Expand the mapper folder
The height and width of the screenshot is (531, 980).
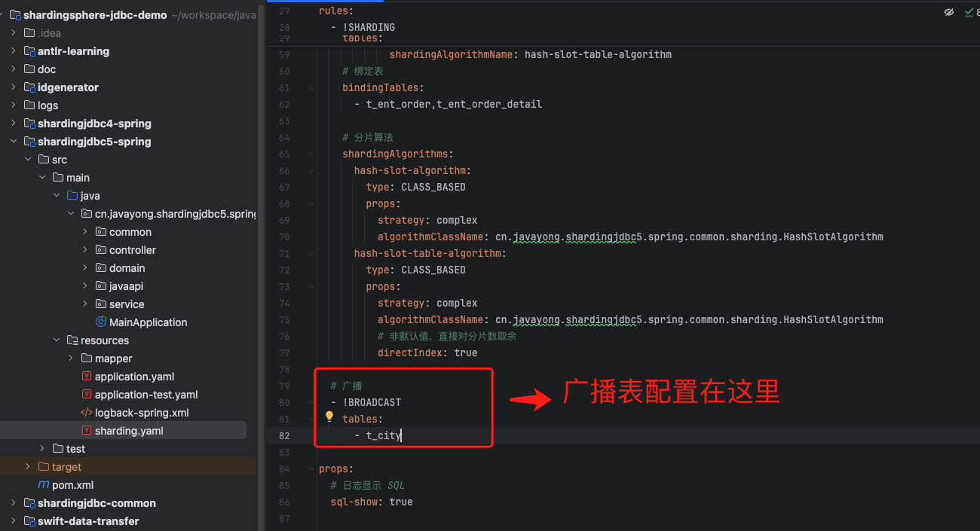[x=71, y=359]
